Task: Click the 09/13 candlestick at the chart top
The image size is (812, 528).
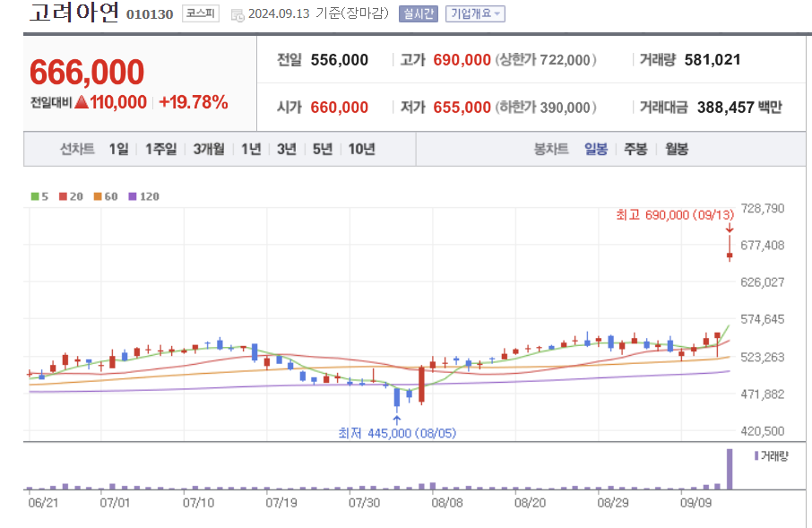Action: [730, 248]
